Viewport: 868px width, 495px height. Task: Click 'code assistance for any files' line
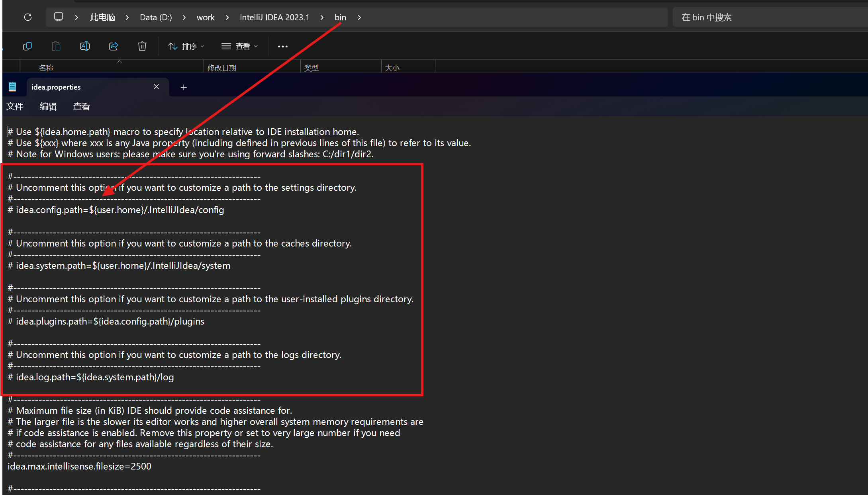[x=140, y=444]
